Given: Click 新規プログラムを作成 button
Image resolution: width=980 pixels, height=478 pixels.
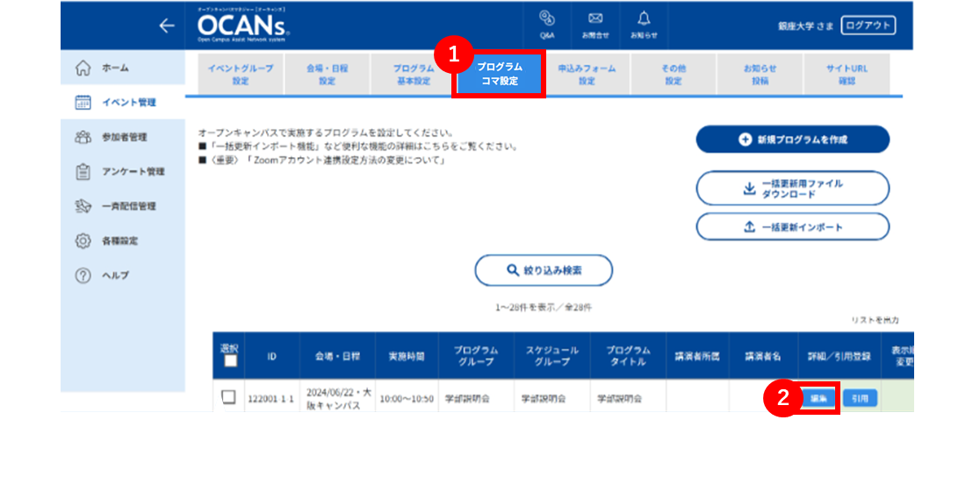Looking at the screenshot, I should click(792, 139).
